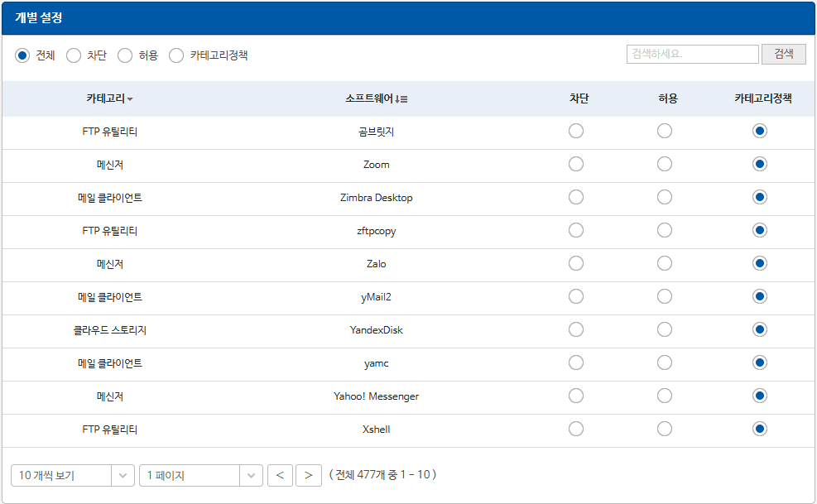Set 곰브릿지 to 카테고리정책
This screenshot has height=504, width=817.
(x=760, y=131)
